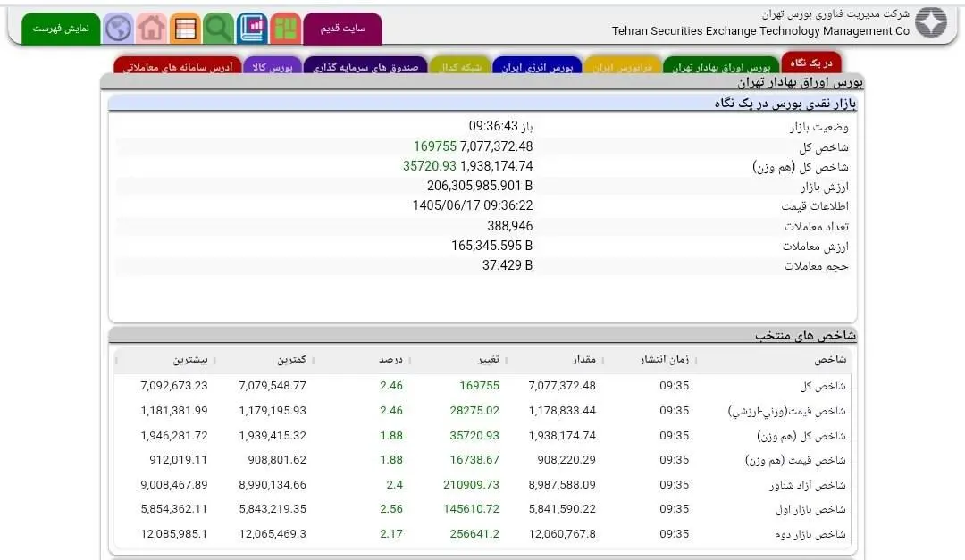The width and height of the screenshot is (965, 560).
Task: Click the شاخص قیمت (هم وزن) row label
Action: [x=795, y=460]
